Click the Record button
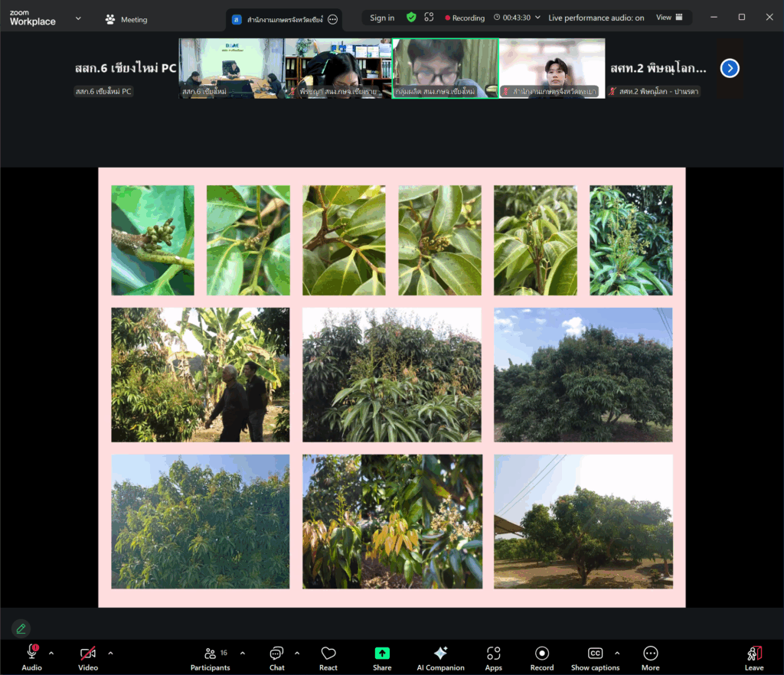The width and height of the screenshot is (784, 675). (542, 654)
